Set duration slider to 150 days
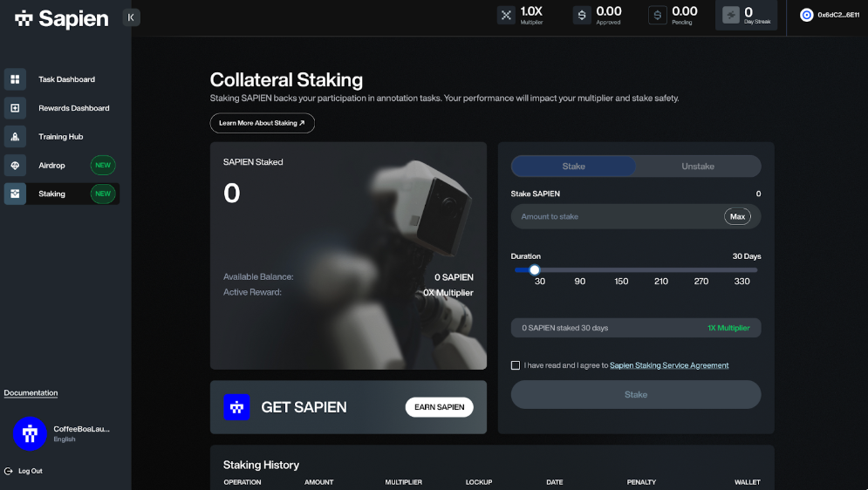This screenshot has width=868, height=490. [621, 270]
